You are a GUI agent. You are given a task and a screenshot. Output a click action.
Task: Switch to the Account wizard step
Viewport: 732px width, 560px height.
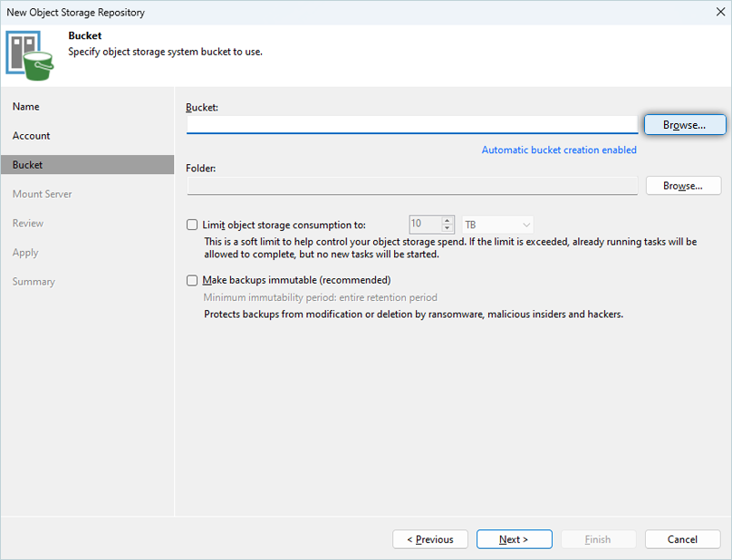coord(32,136)
